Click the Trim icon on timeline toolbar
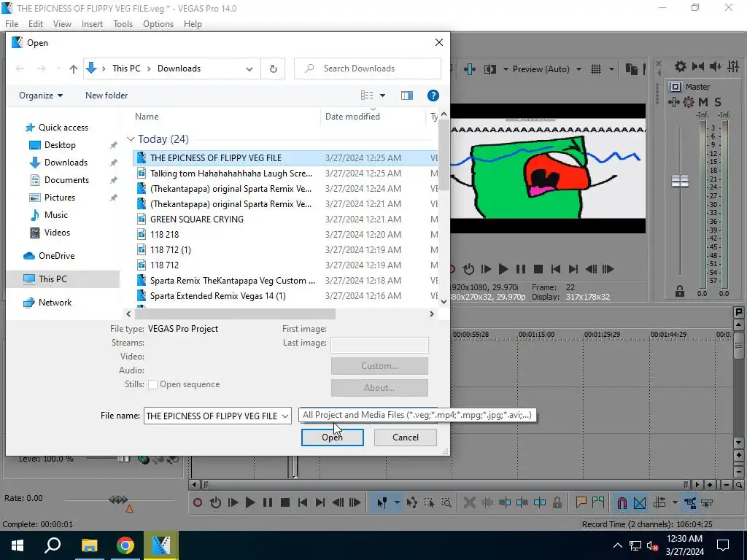747x560 pixels. pos(487,502)
